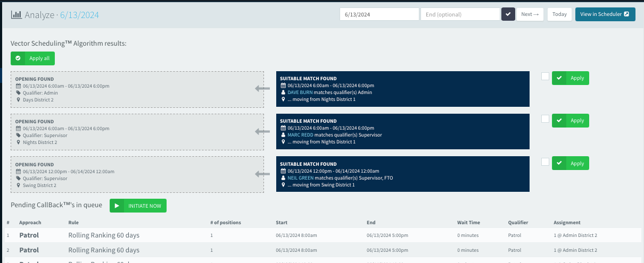The image size is (644, 263).
Task: Click Wait Time column header
Action: click(468, 223)
